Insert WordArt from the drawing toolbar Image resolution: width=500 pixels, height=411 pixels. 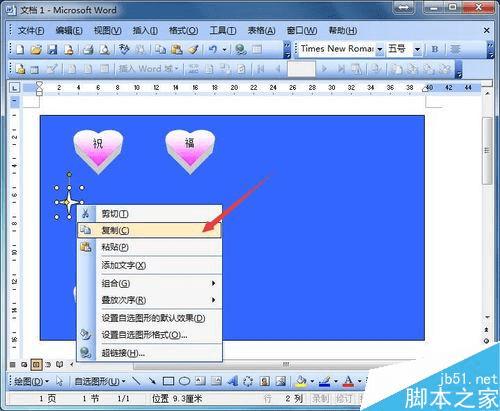[x=233, y=381]
